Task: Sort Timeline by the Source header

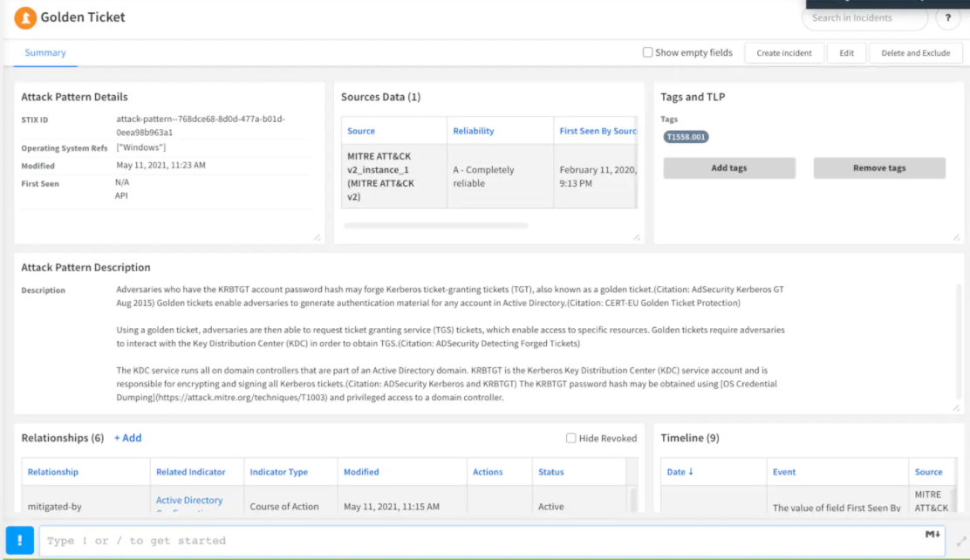Action: click(928, 472)
